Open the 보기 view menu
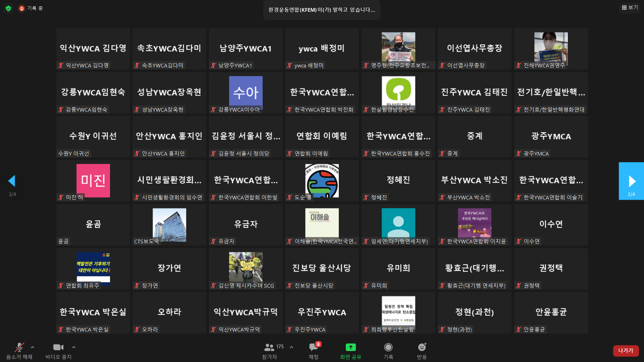 (x=630, y=7)
